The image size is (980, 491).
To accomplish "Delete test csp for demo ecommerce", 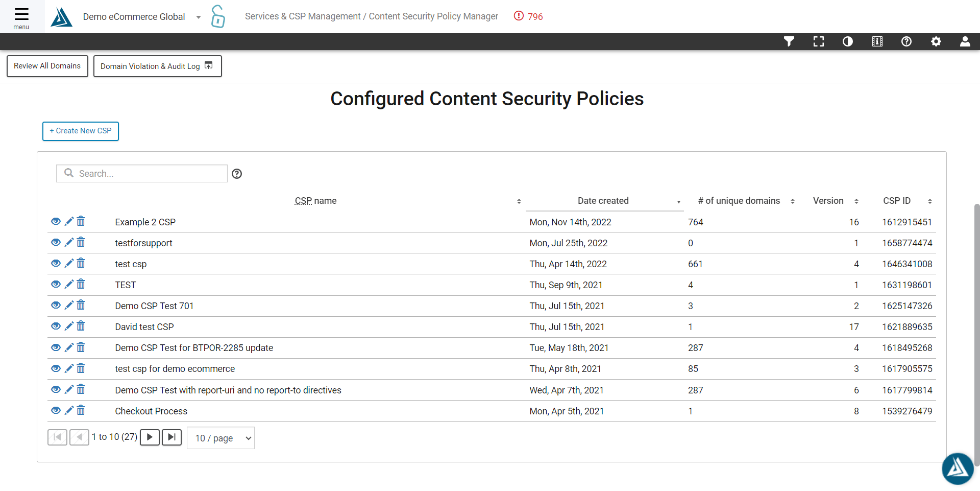I will (x=81, y=368).
